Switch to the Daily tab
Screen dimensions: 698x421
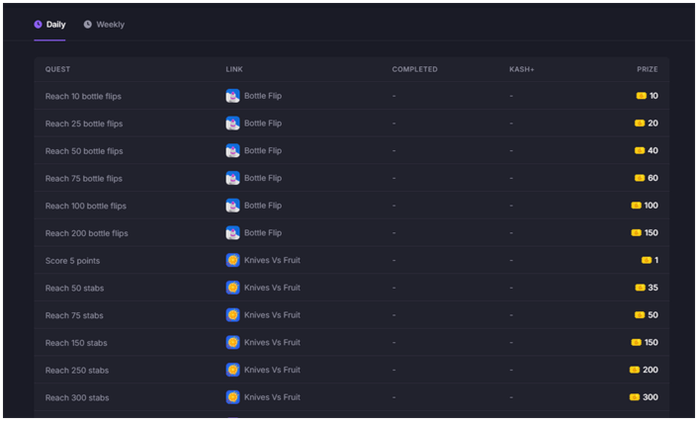coord(50,24)
